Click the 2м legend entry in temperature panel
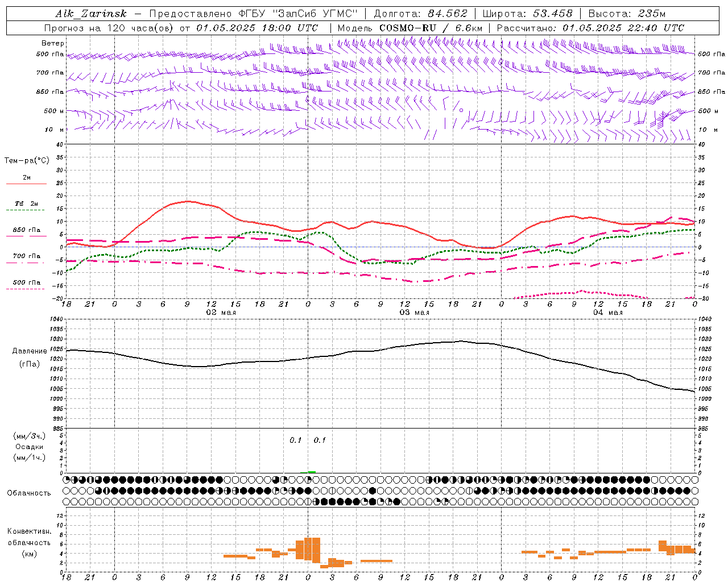Screen dimensions: 728x582 click(x=26, y=178)
